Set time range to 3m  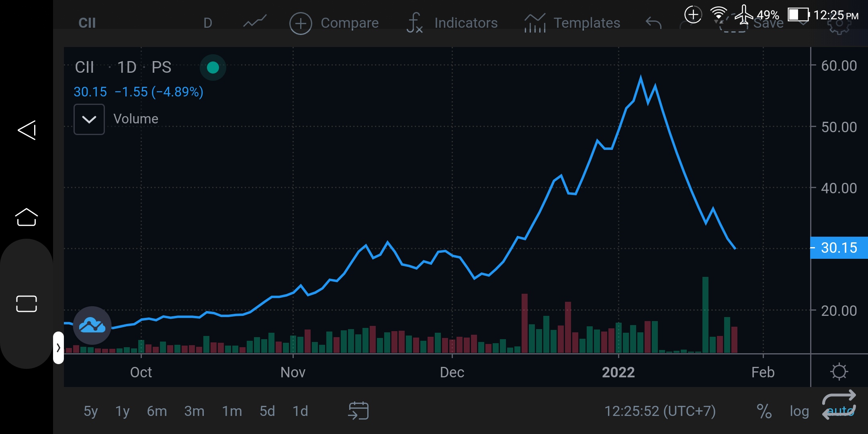(194, 411)
